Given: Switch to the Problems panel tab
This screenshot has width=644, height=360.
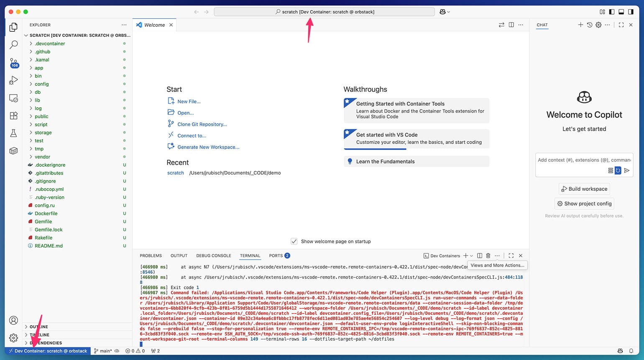Looking at the screenshot, I should [151, 256].
